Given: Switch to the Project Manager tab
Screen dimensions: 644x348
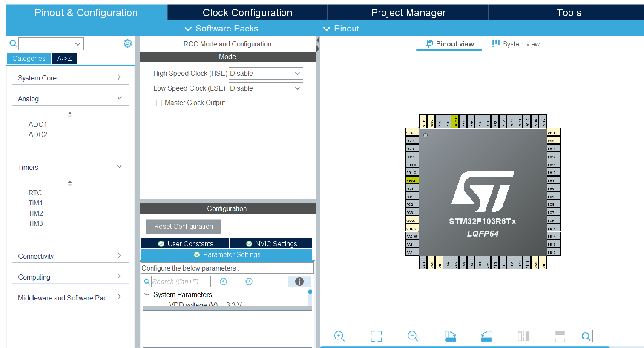Looking at the screenshot, I should tap(408, 13).
